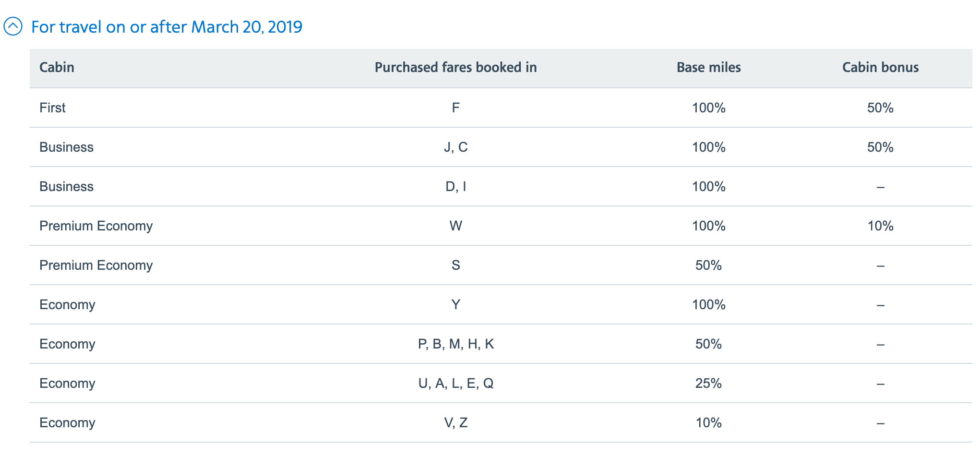Select fare class F cell
Image resolution: width=980 pixels, height=457 pixels.
(x=455, y=108)
